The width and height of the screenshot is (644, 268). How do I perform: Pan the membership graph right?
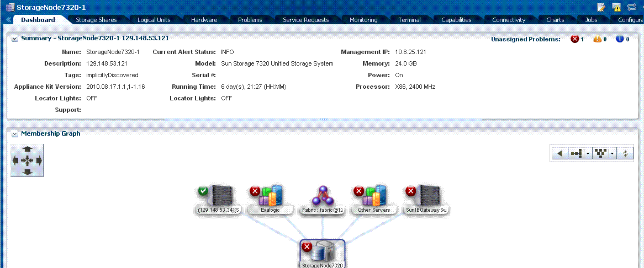click(39, 160)
